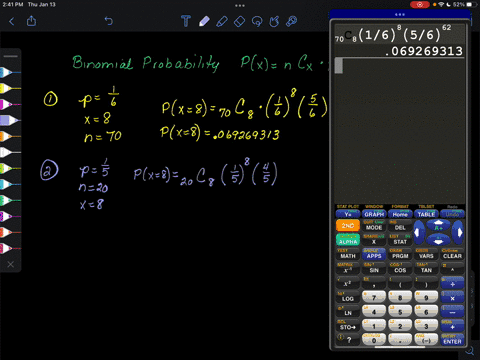Tap the calculator Y= key
480x360 pixels.
[x=348, y=214]
